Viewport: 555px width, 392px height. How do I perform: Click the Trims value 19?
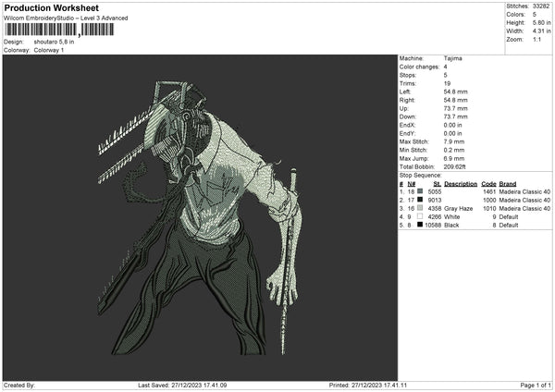[x=447, y=83]
